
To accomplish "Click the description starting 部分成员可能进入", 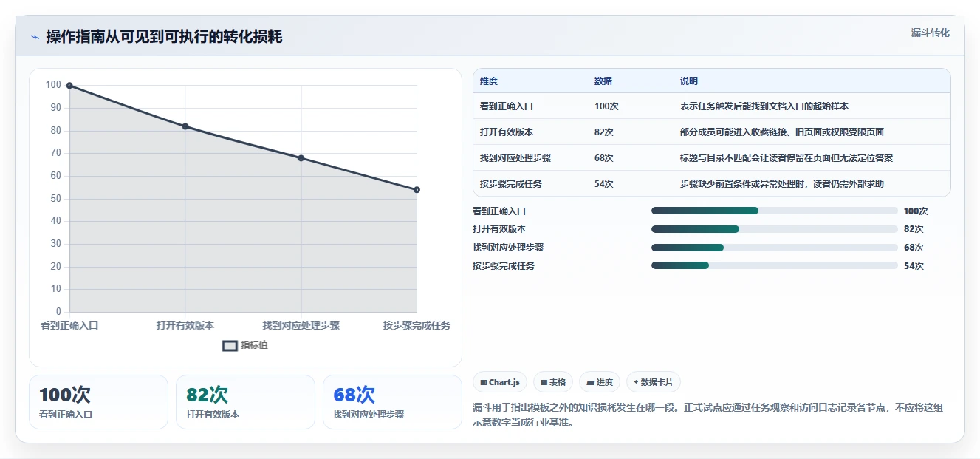I will (x=782, y=132).
